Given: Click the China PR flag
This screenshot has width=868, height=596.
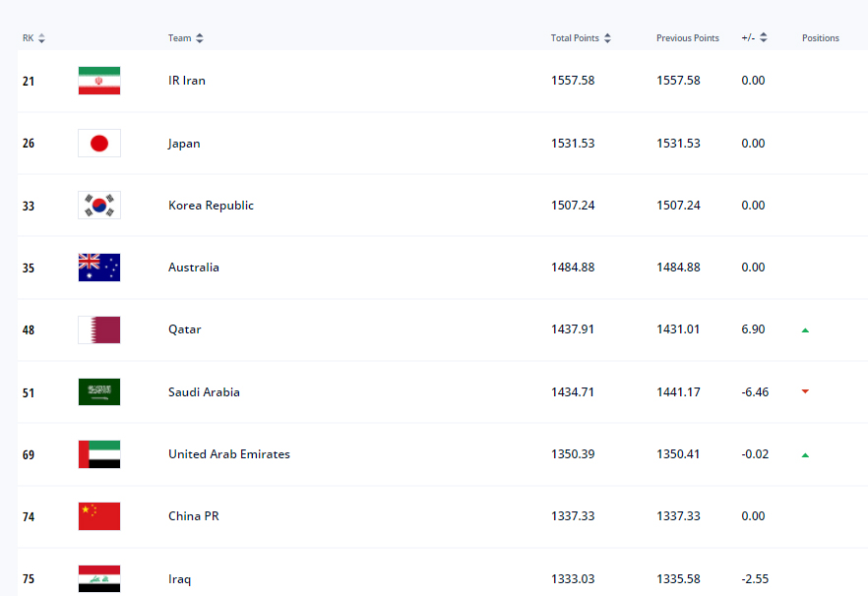Looking at the screenshot, I should pos(99,516).
